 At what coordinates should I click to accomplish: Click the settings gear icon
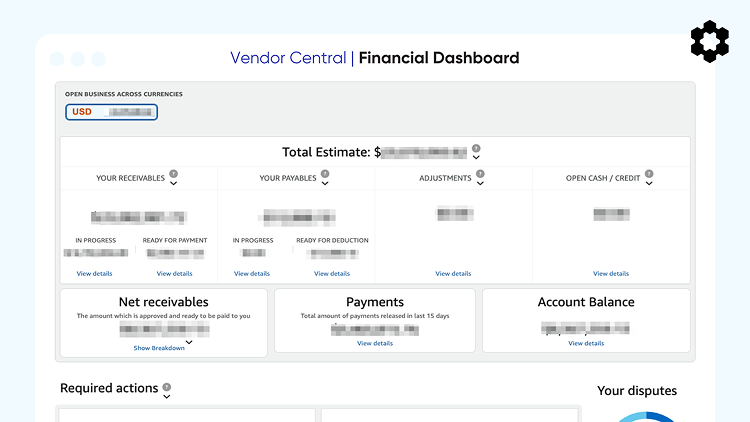point(710,42)
